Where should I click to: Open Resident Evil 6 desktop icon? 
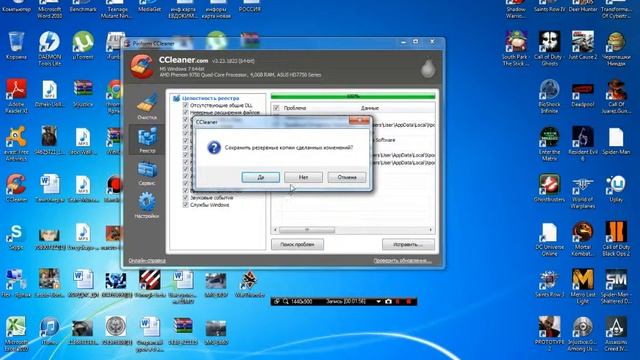pos(582,143)
